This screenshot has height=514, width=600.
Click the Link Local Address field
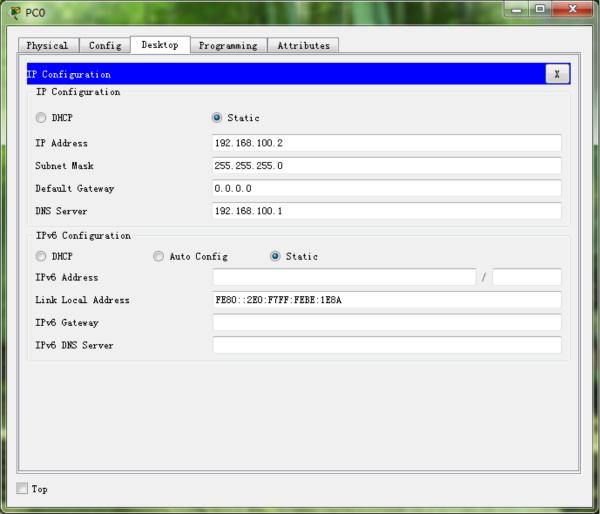(x=386, y=300)
